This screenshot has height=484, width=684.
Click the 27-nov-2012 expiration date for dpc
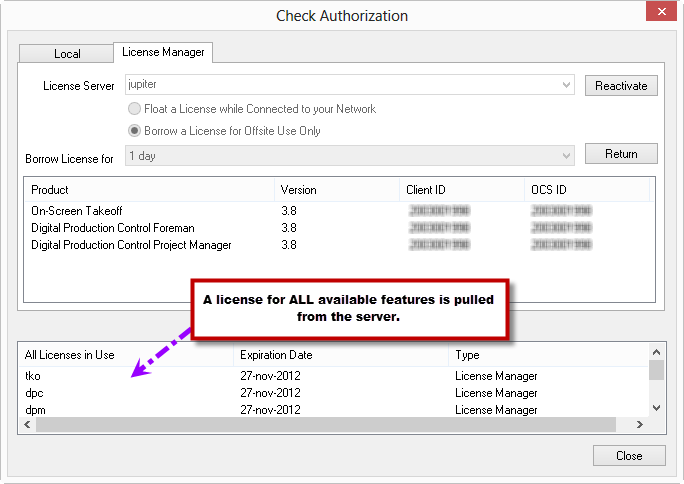point(270,393)
